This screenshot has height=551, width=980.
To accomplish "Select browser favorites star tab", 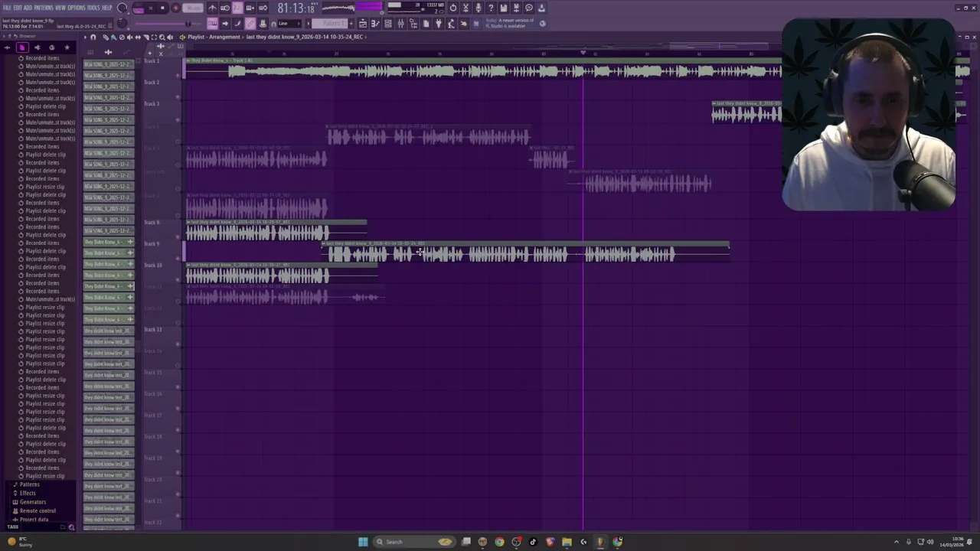I will [67, 47].
